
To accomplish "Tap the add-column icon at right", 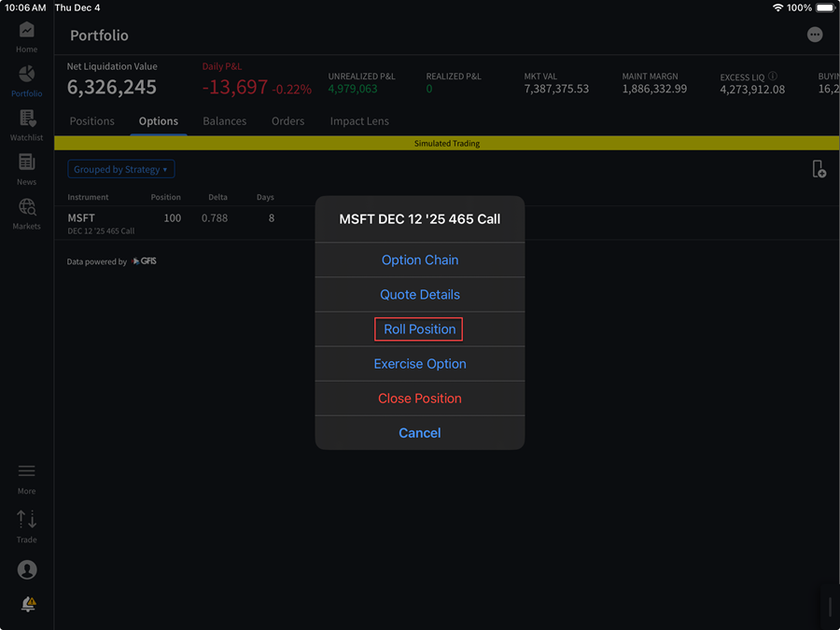I will click(x=819, y=169).
